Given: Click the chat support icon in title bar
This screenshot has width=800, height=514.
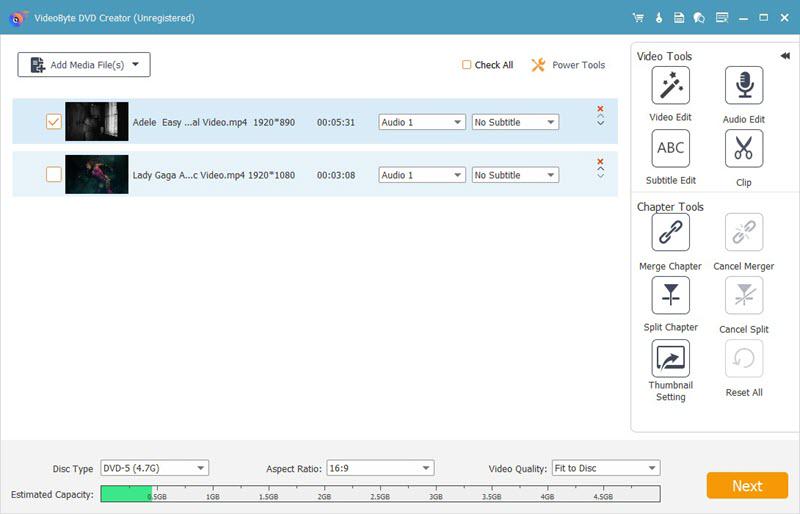Looking at the screenshot, I should pyautogui.click(x=699, y=18).
